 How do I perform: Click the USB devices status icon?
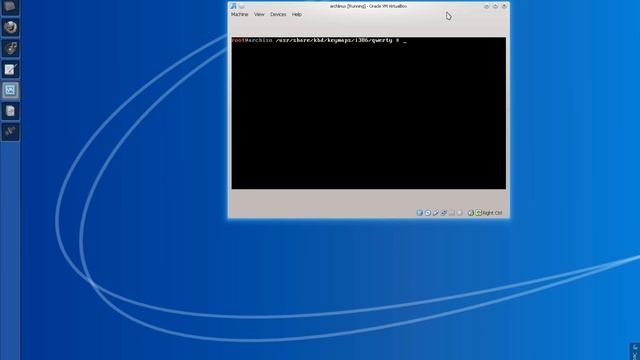[436, 213]
